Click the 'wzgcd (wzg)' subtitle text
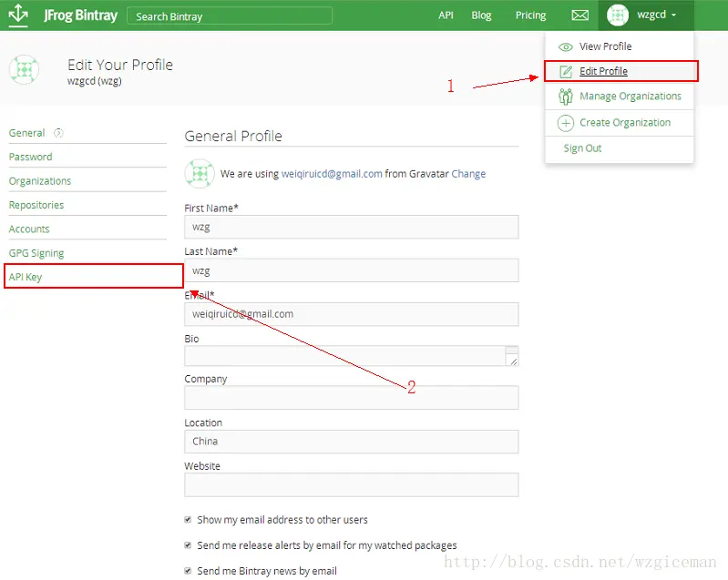728x580 pixels. (94, 81)
